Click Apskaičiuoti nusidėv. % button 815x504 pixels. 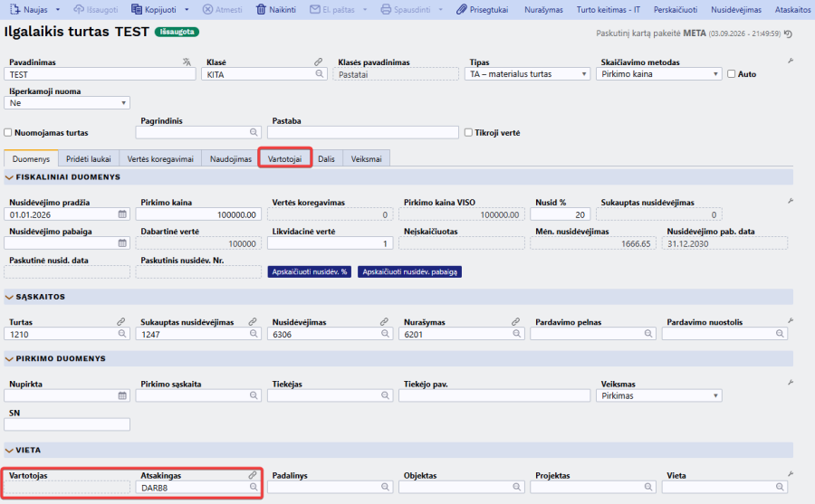coord(310,271)
